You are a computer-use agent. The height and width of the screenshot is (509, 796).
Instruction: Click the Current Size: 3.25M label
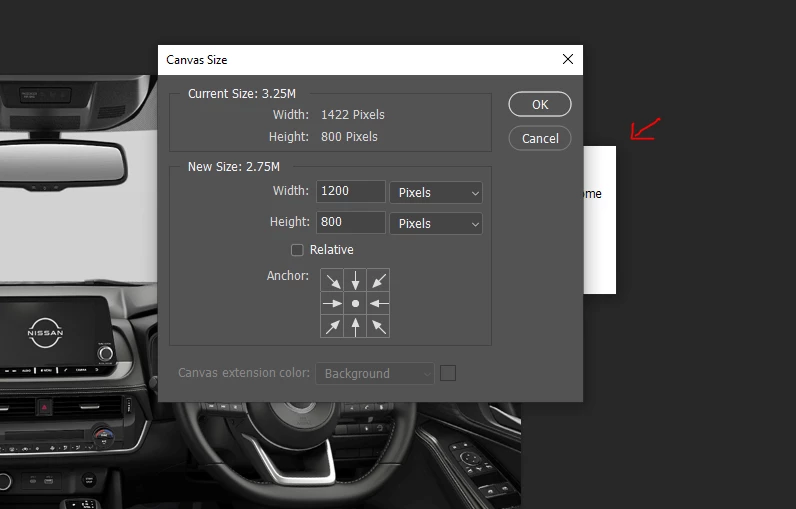click(242, 93)
